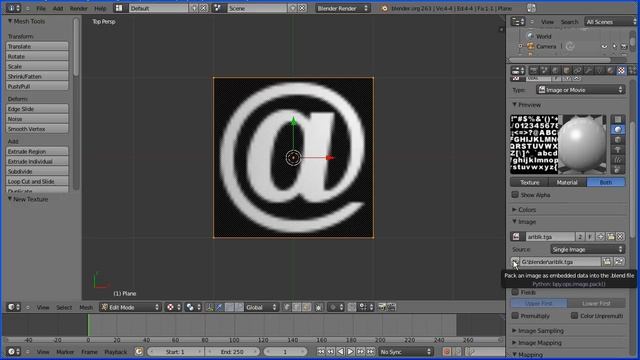Open the Modifiers wrench tab icon

click(x=588, y=71)
